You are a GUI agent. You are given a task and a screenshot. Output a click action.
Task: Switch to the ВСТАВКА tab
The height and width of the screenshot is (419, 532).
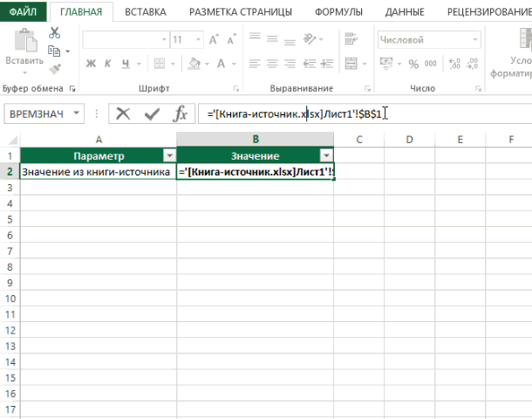point(146,12)
